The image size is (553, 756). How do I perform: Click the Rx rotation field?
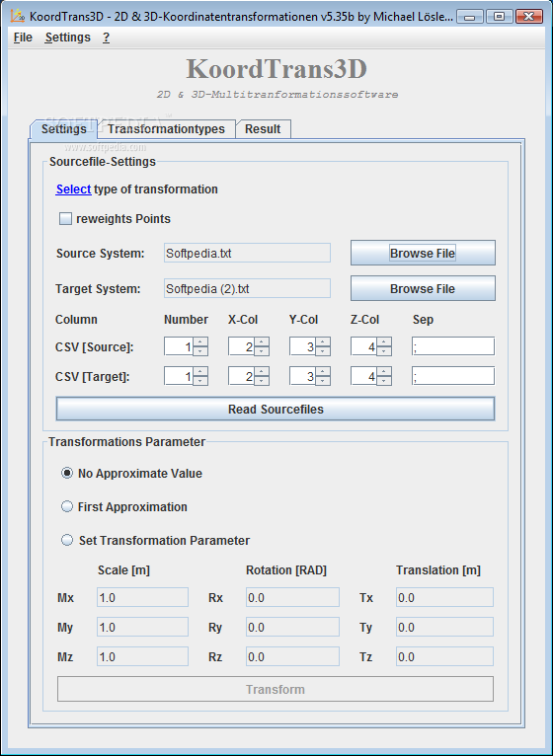292,597
